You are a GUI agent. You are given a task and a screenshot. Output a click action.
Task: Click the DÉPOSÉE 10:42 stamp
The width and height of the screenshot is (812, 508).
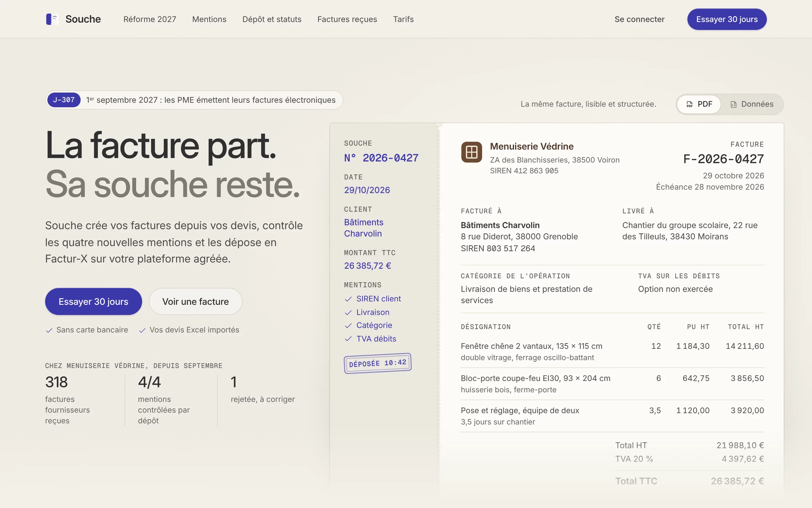point(378,363)
